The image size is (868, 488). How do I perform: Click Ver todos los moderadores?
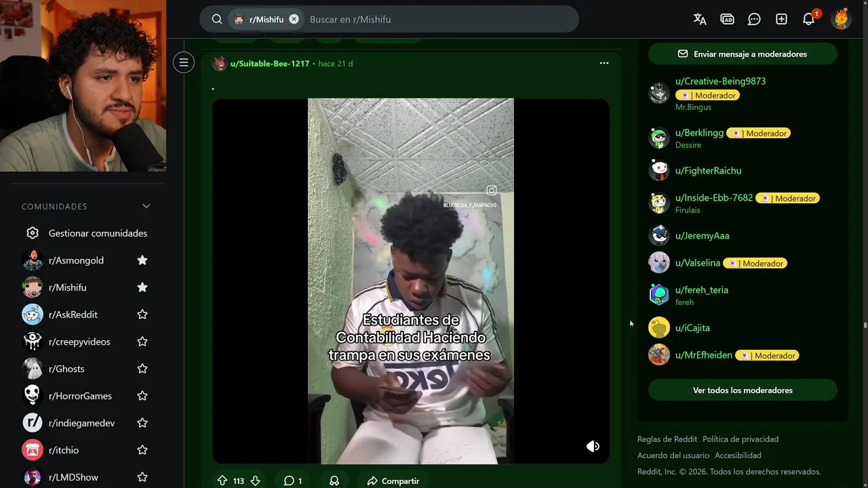tap(743, 390)
